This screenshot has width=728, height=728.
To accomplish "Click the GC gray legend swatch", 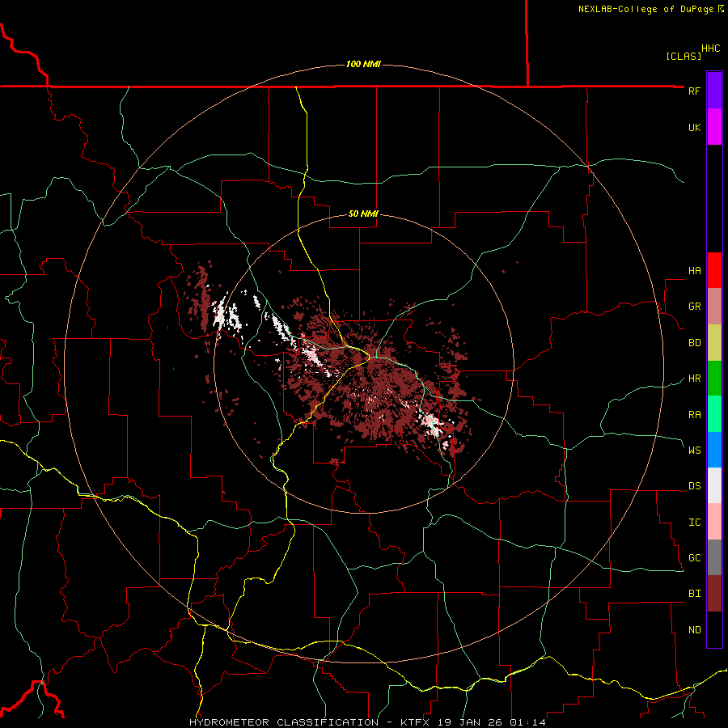I will click(x=714, y=557).
